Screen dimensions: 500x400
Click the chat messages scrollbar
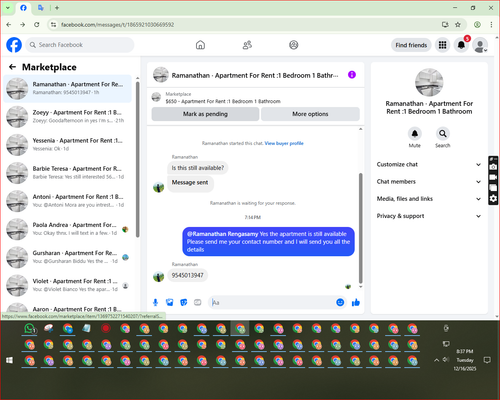(x=360, y=228)
